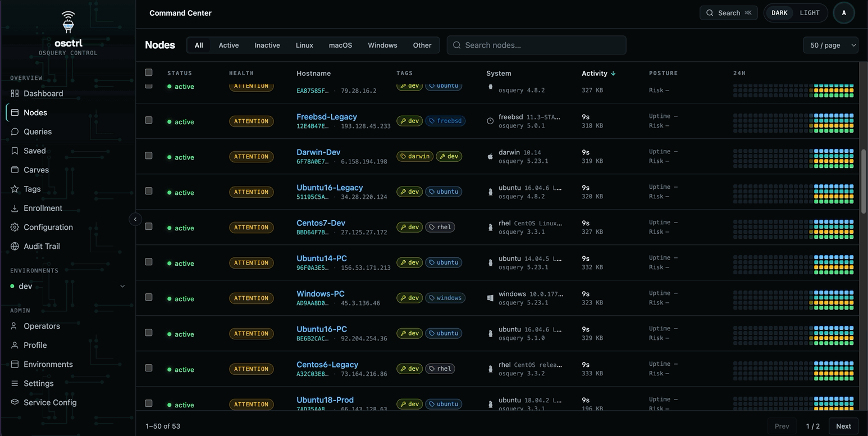Open Service Config page
The image size is (868, 436).
[x=50, y=402]
